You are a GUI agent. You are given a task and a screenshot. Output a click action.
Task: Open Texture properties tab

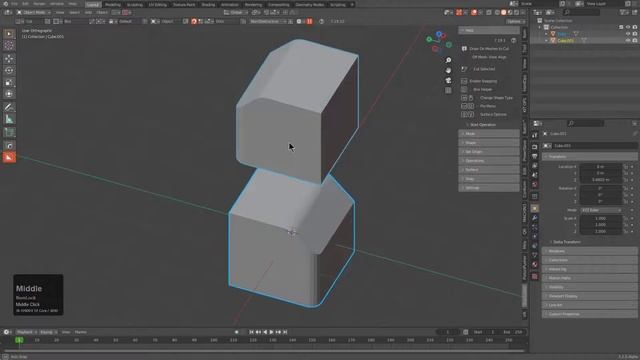point(535,277)
